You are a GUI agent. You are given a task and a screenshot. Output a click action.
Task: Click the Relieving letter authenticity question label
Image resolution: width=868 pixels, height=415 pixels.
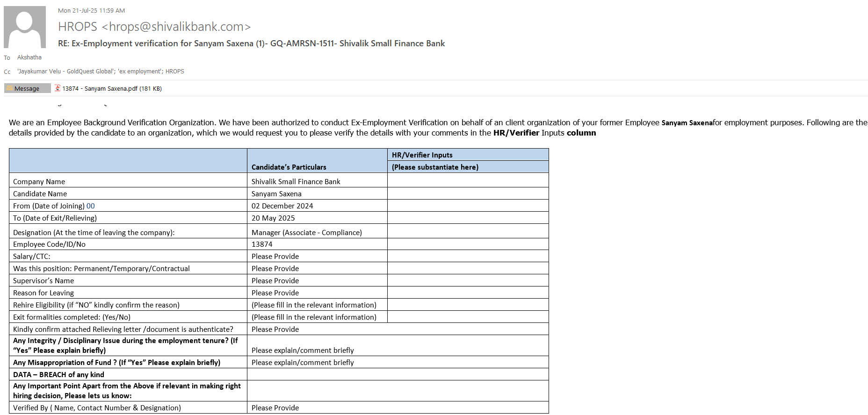pos(123,329)
